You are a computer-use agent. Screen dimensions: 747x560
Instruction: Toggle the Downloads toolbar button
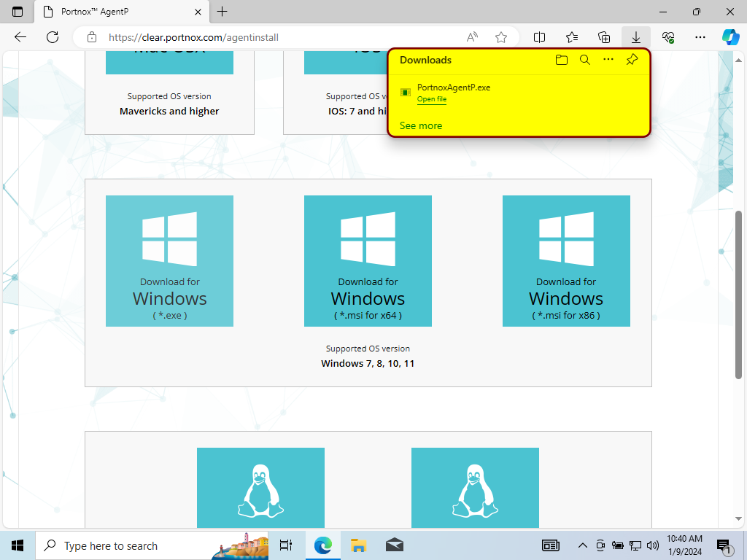636,37
